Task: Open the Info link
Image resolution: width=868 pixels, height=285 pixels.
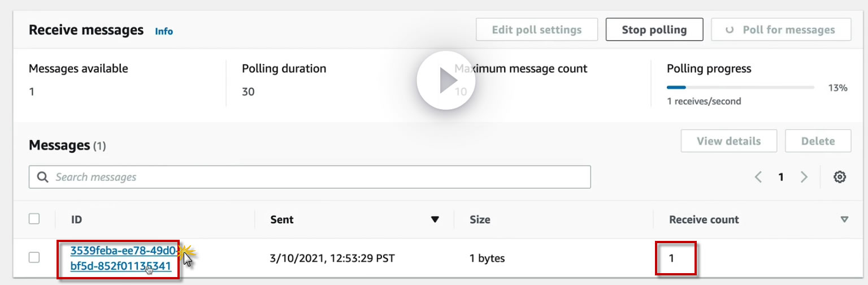Action: [164, 31]
